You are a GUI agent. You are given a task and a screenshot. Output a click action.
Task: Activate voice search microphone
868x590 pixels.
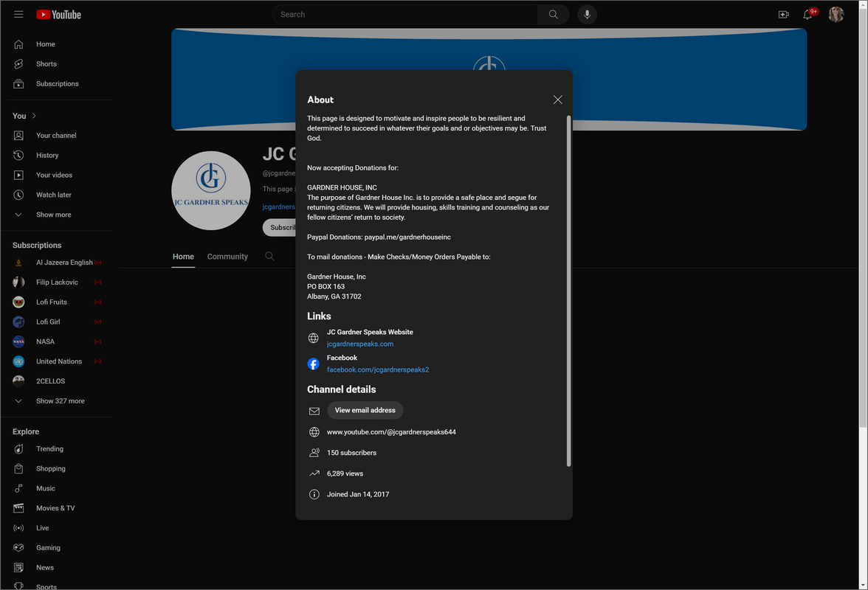pos(587,14)
